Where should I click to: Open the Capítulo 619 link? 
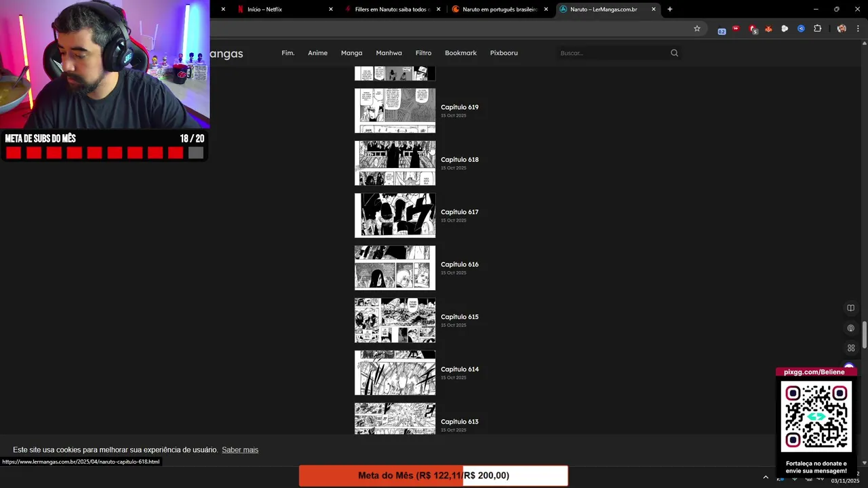[459, 107]
